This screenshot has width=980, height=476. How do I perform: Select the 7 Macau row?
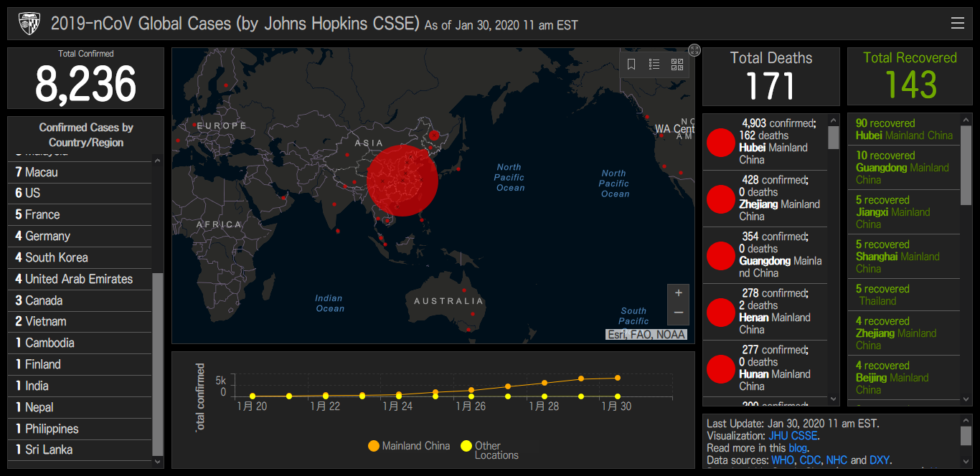pyautogui.click(x=80, y=172)
